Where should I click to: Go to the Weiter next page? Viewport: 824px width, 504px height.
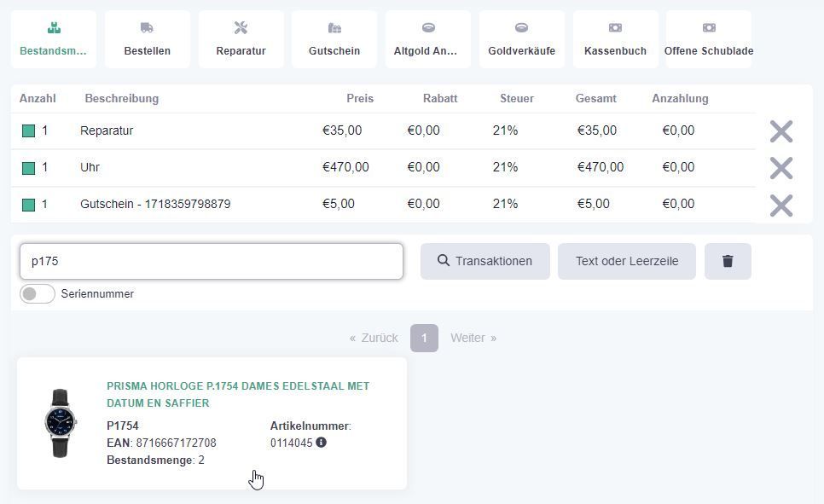pyautogui.click(x=473, y=338)
